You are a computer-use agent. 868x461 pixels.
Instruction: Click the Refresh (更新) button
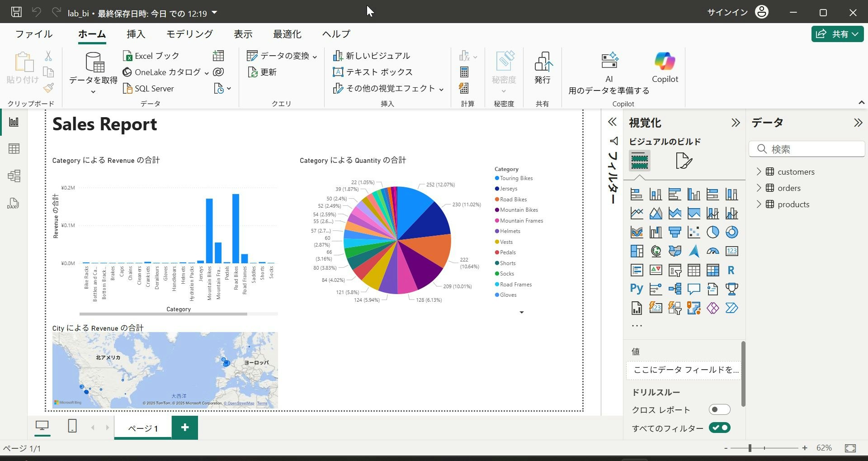click(262, 72)
